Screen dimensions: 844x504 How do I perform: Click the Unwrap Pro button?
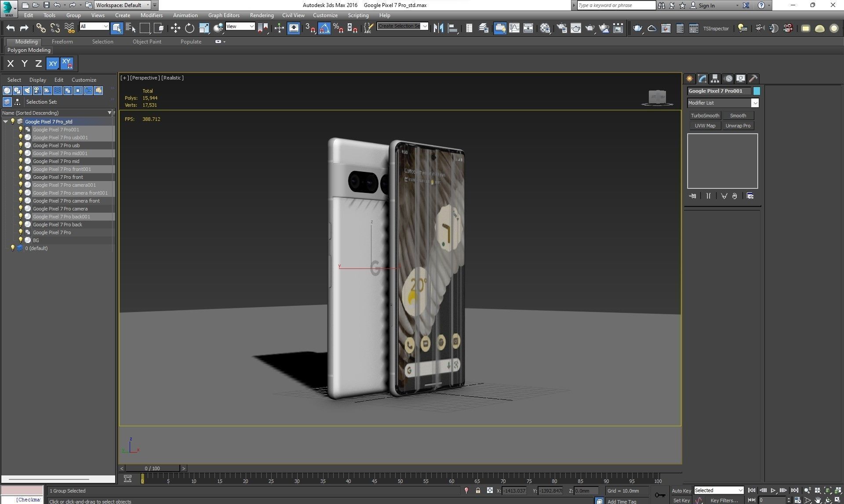(x=738, y=126)
